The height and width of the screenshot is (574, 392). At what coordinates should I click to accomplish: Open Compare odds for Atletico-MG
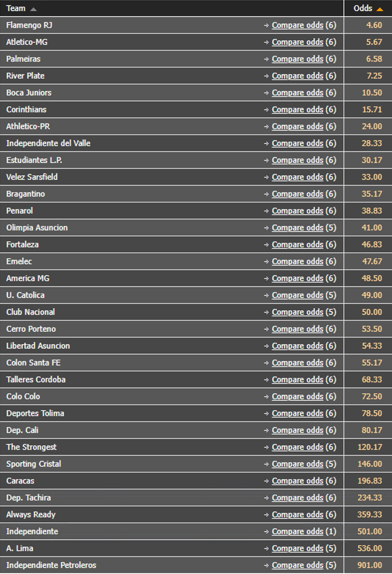(297, 42)
